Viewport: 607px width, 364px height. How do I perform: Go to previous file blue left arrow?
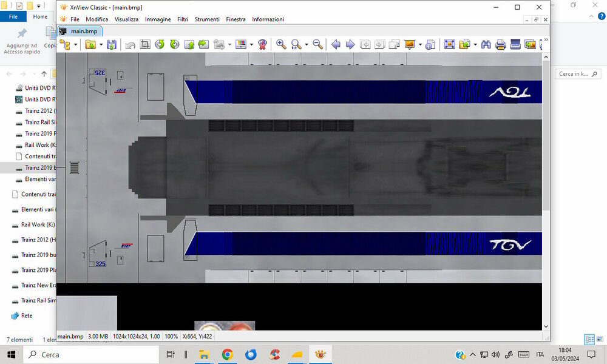pos(336,44)
